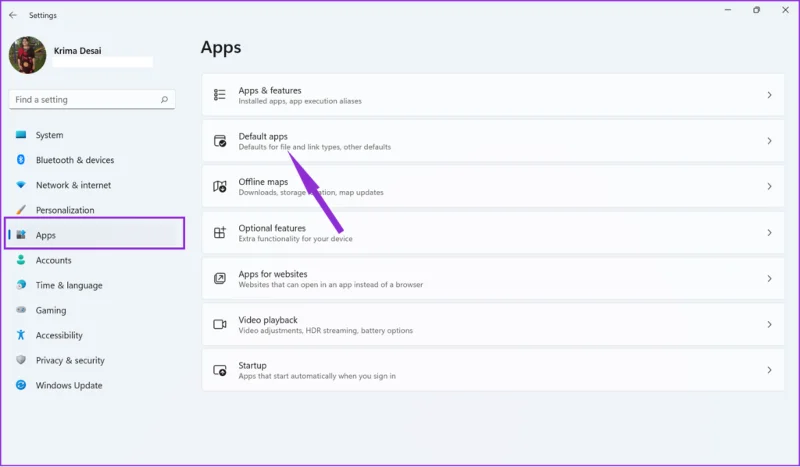Click the Optional features grid icon
Image resolution: width=800 pixels, height=467 pixels.
[220, 233]
